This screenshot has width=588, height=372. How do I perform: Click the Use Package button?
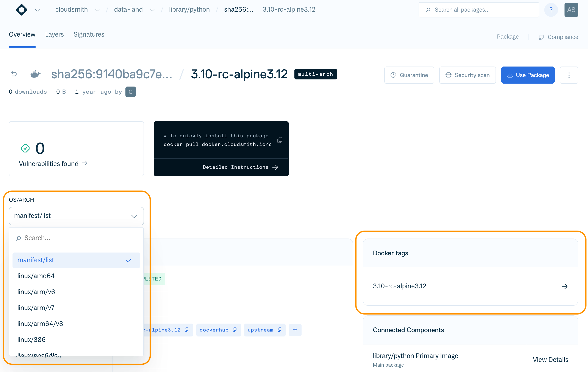coord(527,75)
